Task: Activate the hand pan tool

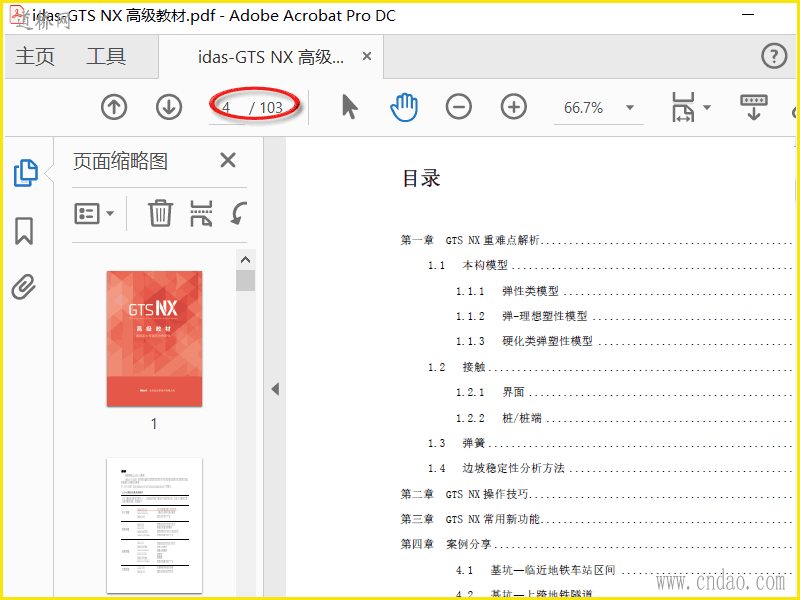Action: tap(404, 108)
